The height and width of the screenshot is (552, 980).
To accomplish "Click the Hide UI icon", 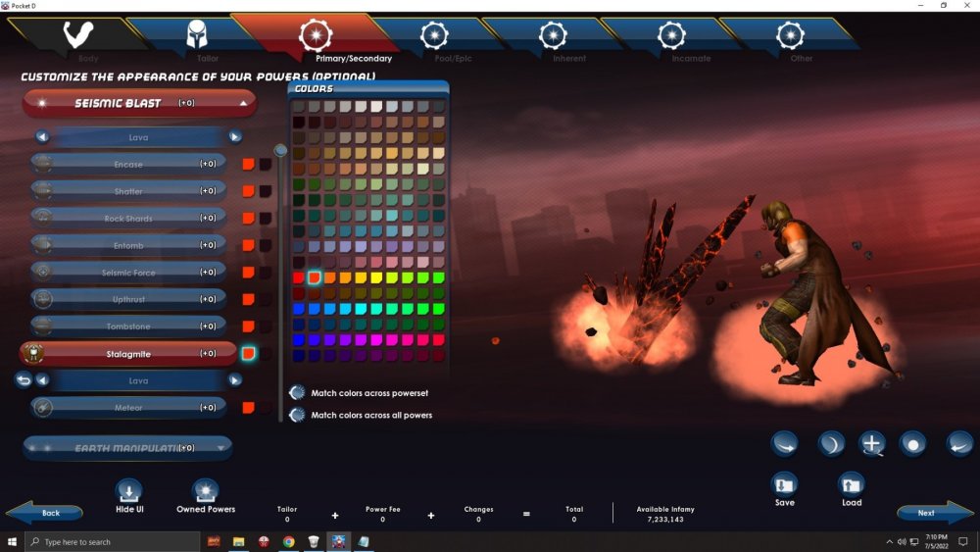I will click(x=129, y=491).
